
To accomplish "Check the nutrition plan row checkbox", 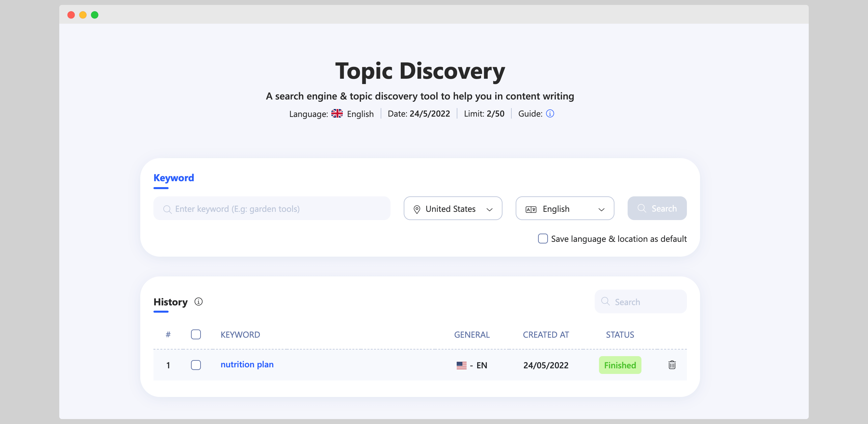I will 196,365.
